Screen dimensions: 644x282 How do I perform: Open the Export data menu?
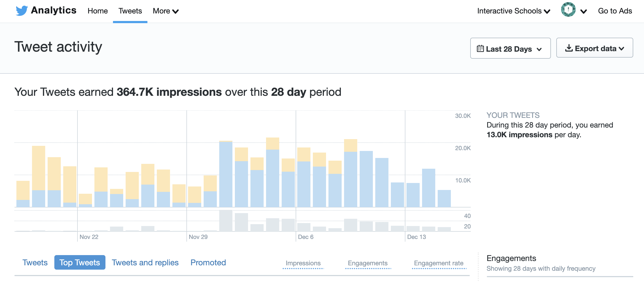(x=595, y=48)
